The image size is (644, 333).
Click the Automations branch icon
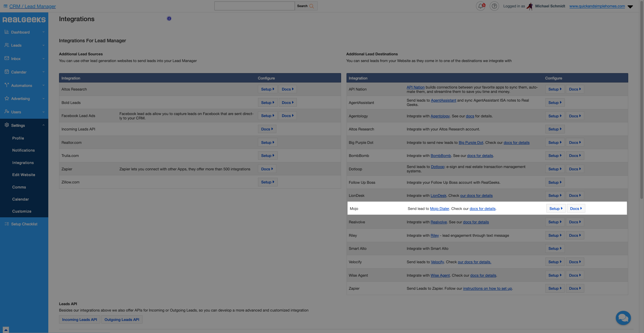coord(7,85)
